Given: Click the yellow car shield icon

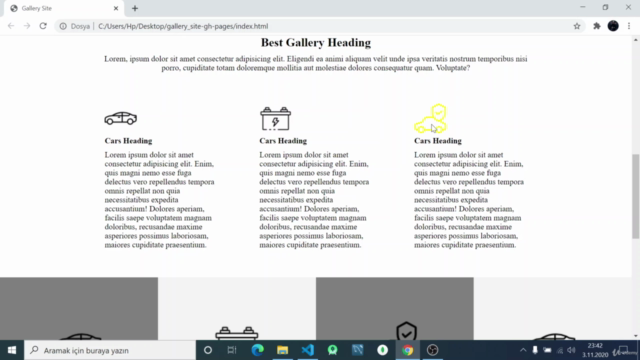Looking at the screenshot, I should [431, 118].
